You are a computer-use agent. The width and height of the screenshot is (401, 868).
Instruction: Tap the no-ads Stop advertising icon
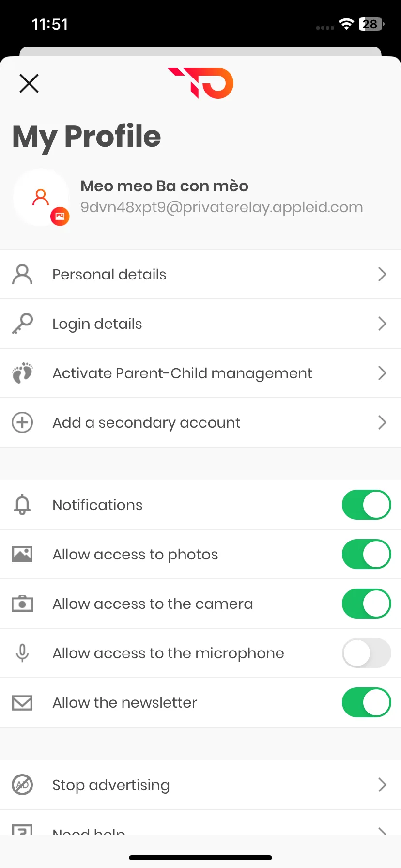[22, 785]
